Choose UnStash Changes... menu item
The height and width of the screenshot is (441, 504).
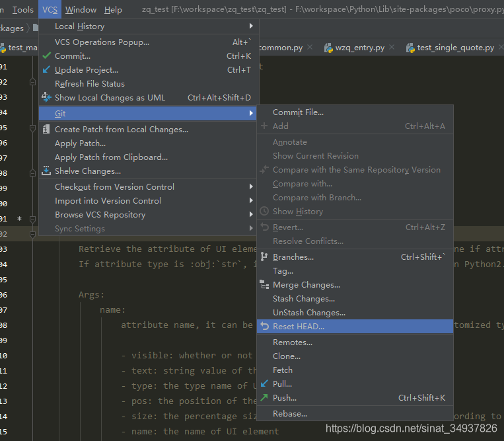(355, 312)
